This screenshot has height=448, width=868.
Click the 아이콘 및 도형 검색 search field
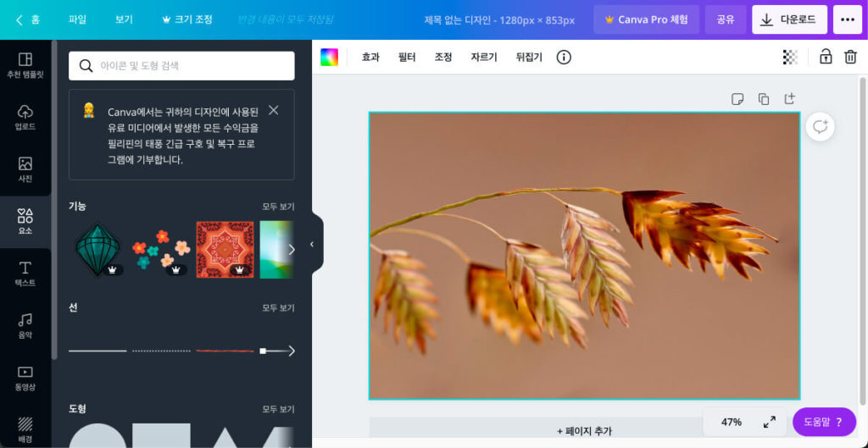pyautogui.click(x=181, y=66)
